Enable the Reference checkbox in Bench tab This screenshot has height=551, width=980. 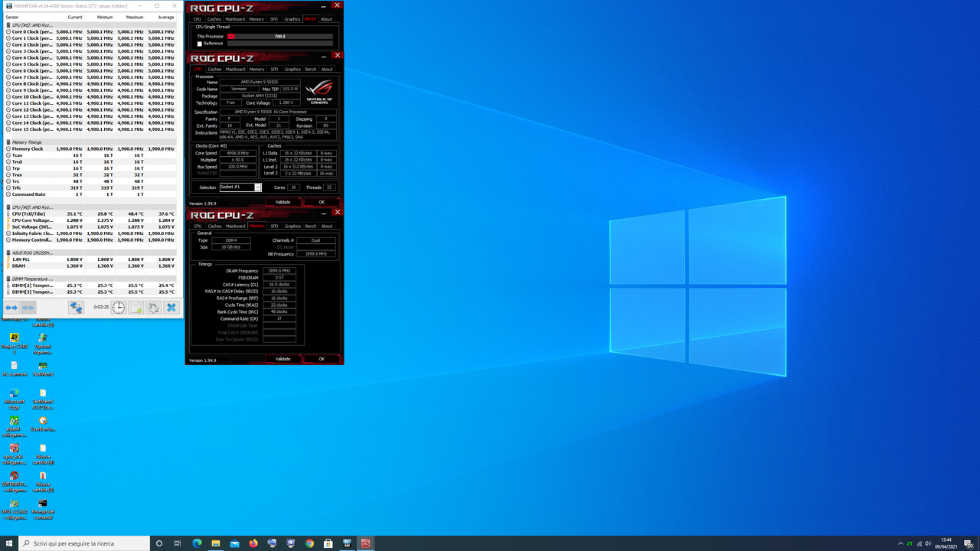[201, 44]
